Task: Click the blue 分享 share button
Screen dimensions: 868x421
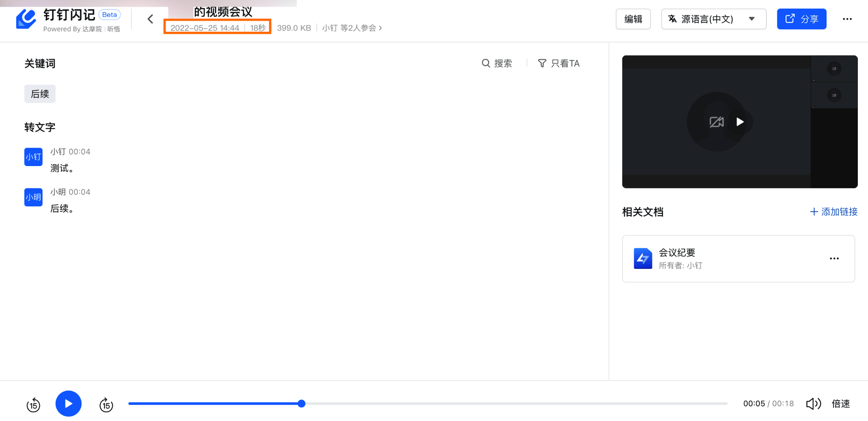Action: pyautogui.click(x=801, y=19)
